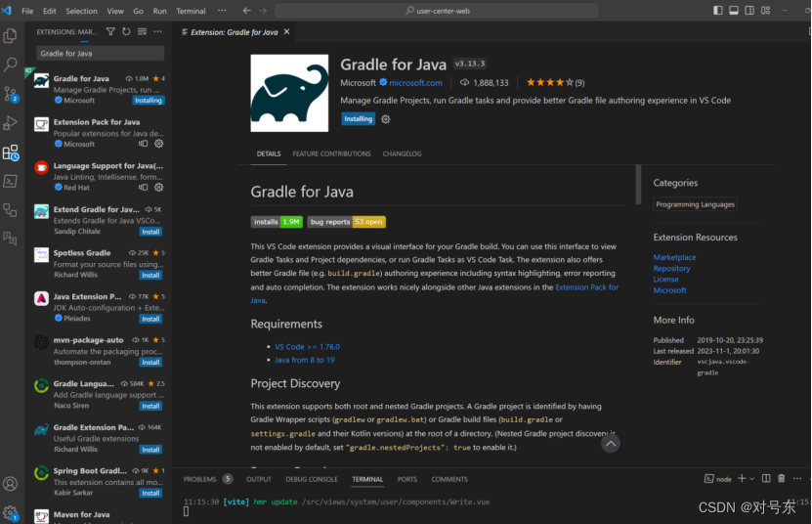Open the Explorer view in activity bar

[x=10, y=36]
